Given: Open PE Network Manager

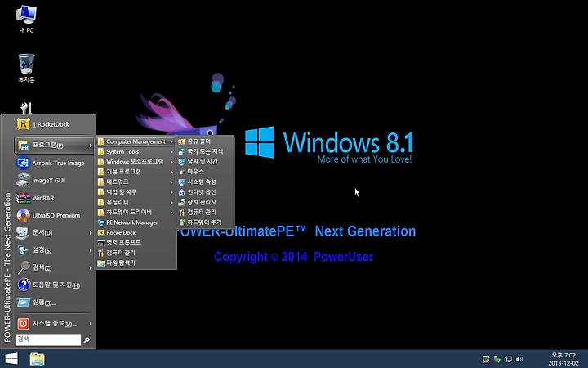Looking at the screenshot, I should [136, 222].
